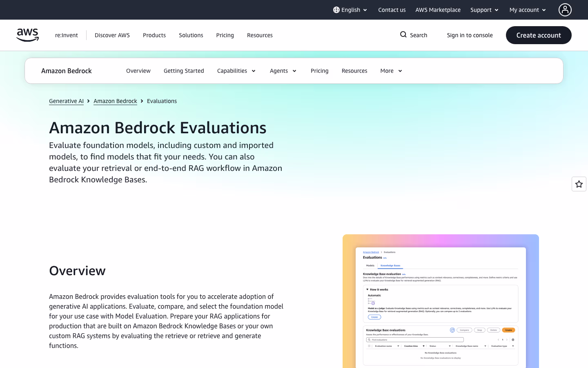Click the Evaluations breadcrumb text
588x368 pixels.
[162, 101]
